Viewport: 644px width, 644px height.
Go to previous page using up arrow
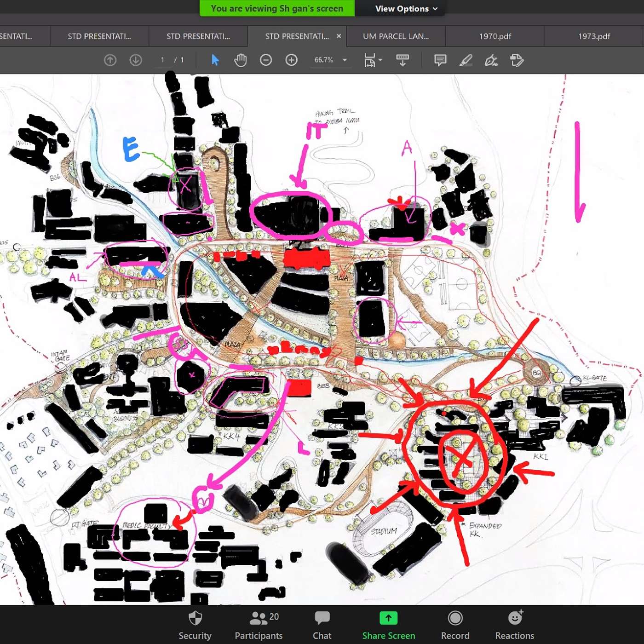[110, 60]
